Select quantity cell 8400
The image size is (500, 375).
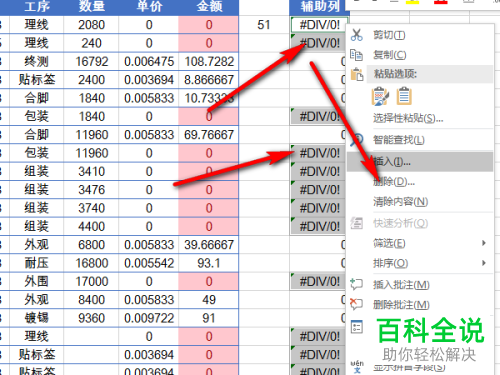[x=91, y=300]
